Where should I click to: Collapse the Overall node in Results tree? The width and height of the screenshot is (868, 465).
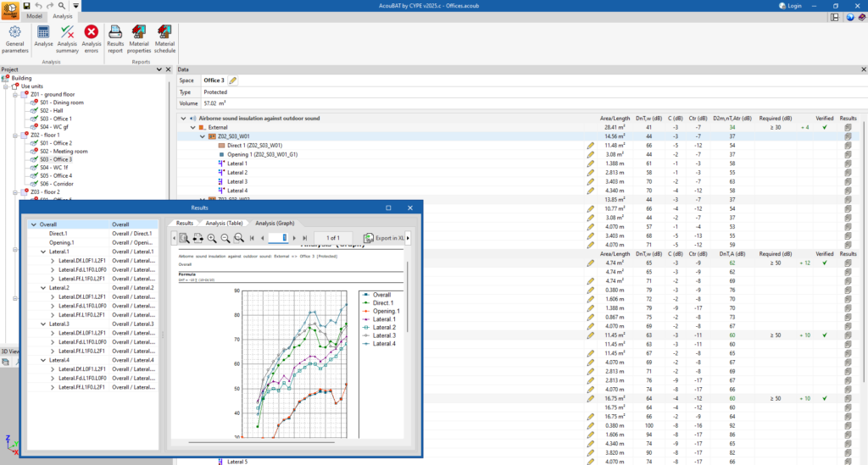32,224
